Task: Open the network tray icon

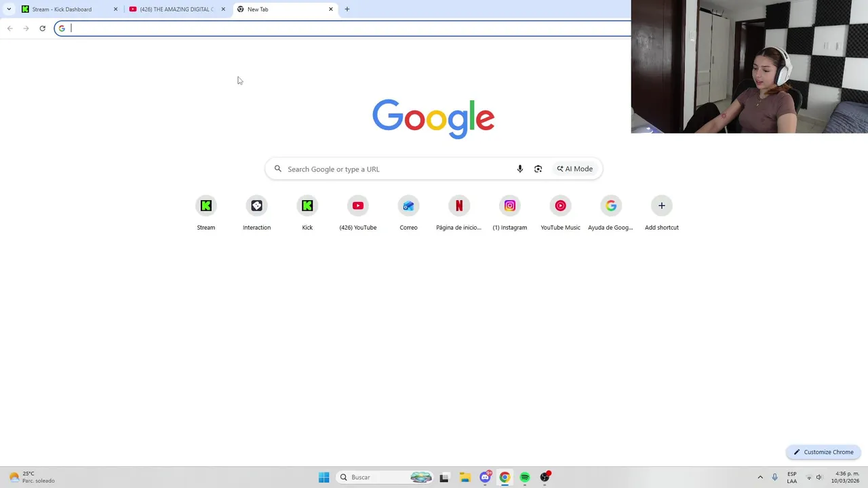Action: click(x=808, y=477)
